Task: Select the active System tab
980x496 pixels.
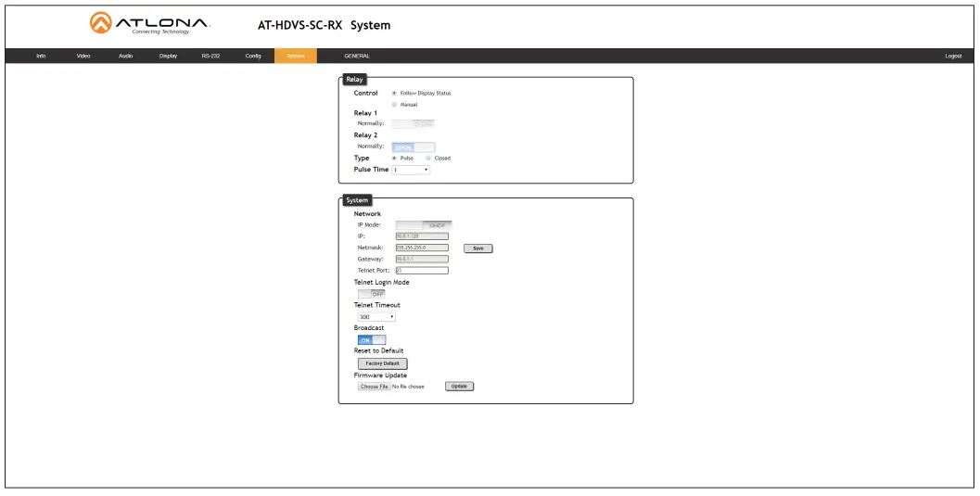Action: pyautogui.click(x=296, y=57)
